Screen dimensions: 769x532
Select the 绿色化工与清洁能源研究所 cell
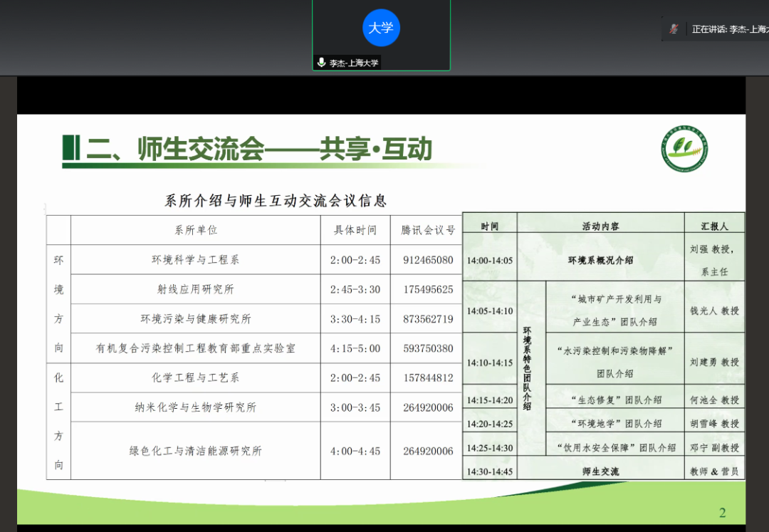195,451
